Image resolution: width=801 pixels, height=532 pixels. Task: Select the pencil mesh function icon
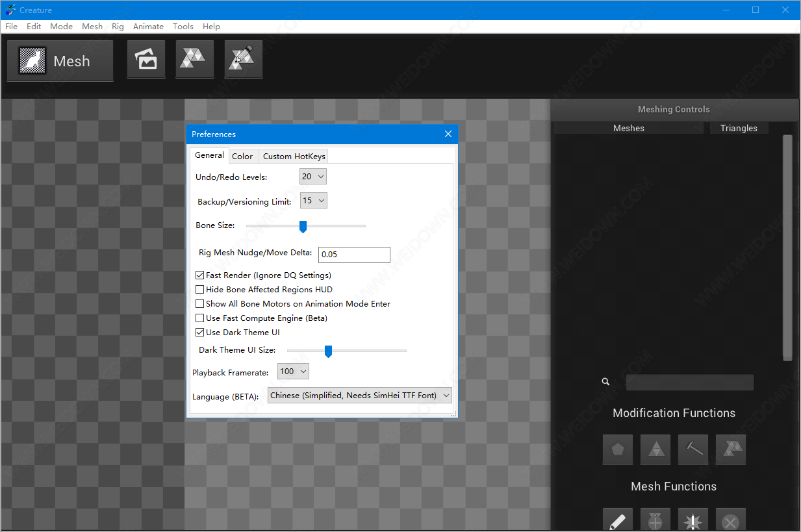(618, 520)
